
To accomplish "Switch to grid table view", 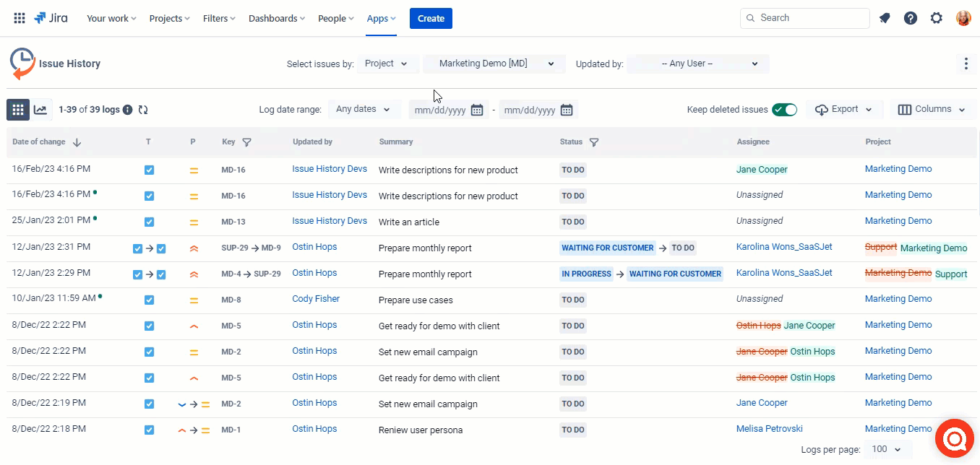I will [x=18, y=110].
